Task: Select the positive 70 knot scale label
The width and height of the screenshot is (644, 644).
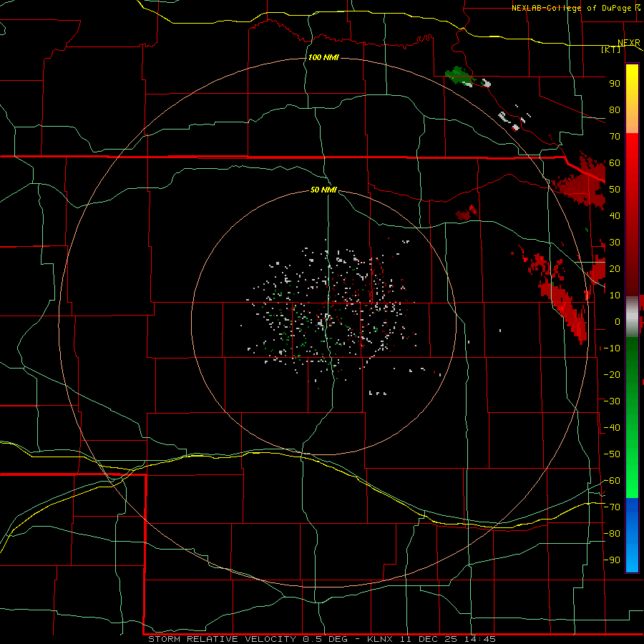Action: point(615,137)
